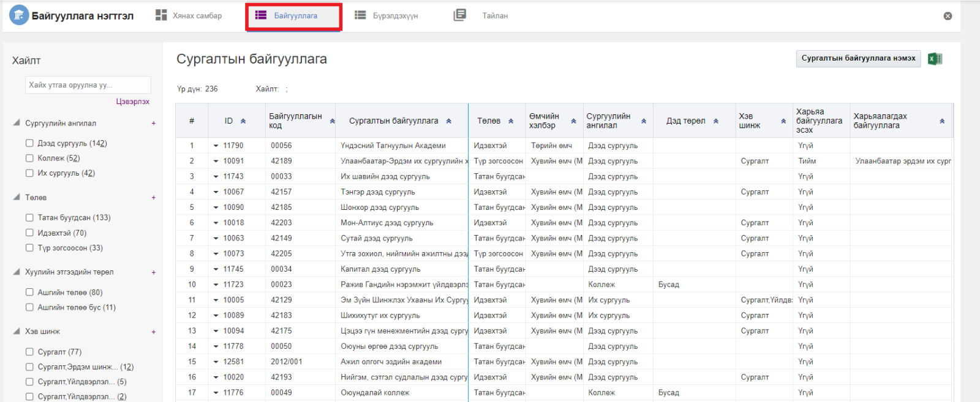Screen dimensions: 980x402
Task: Click the Хянах самбар dashboard grid icon
Action: 161,15
